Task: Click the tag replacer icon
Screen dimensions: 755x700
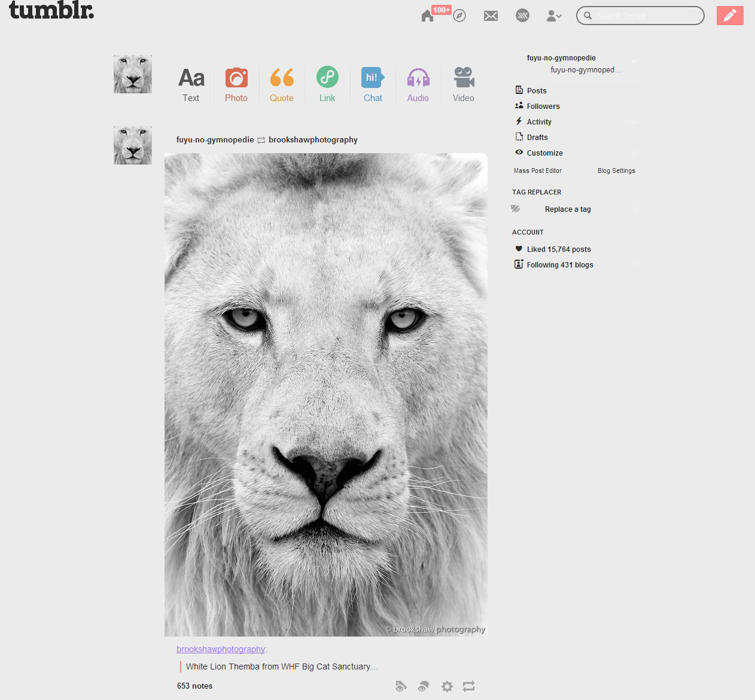Action: (x=515, y=209)
